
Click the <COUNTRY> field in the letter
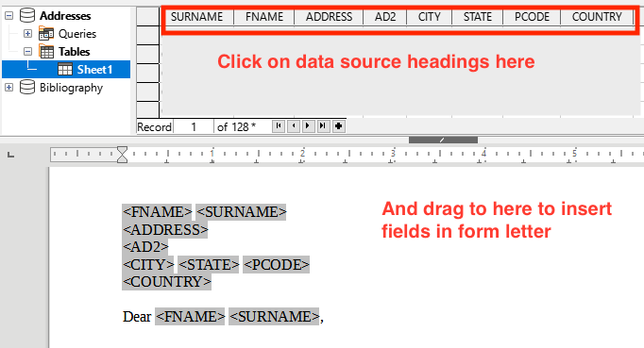coord(167,282)
